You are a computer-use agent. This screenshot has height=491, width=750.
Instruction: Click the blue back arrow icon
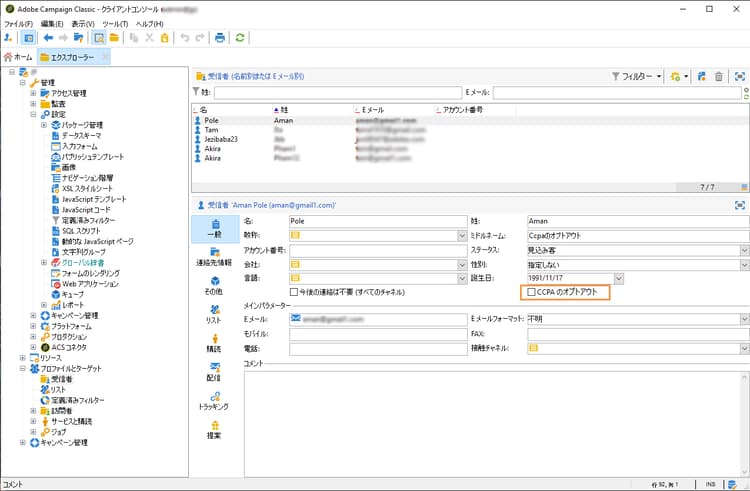pyautogui.click(x=49, y=38)
